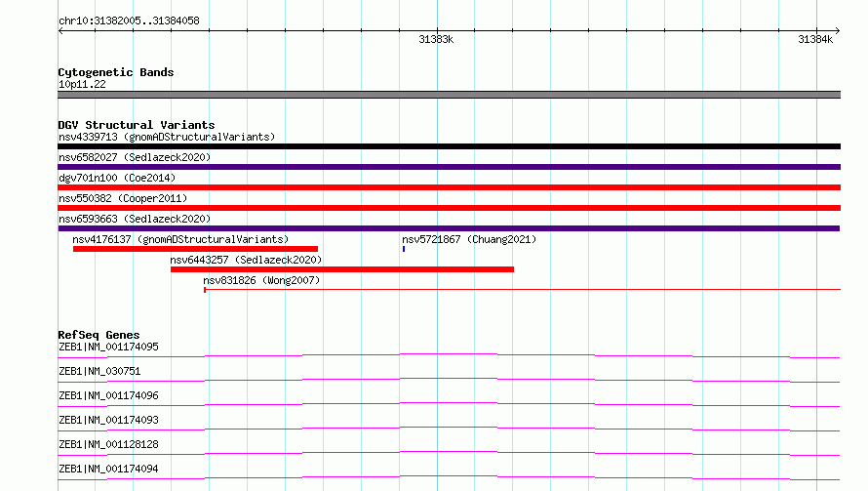The height and width of the screenshot is (491, 868).
Task: Open the ZEB1|NM_001128128 transcript label
Action: (108, 444)
